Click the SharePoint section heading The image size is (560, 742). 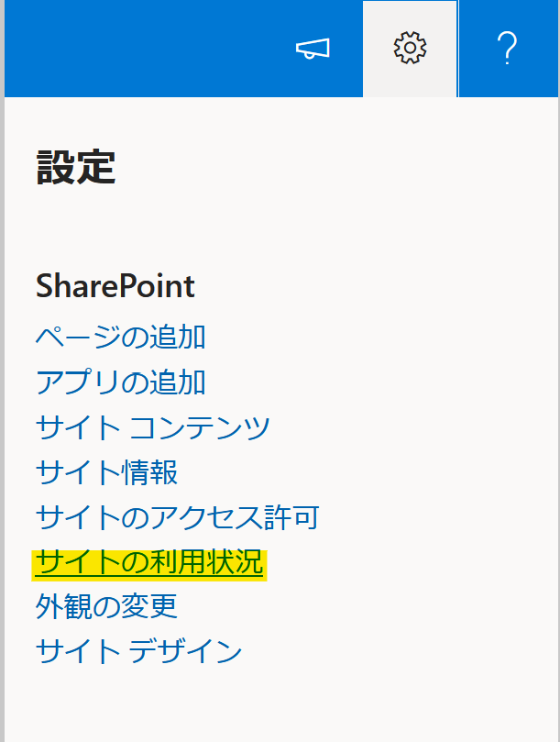(114, 286)
